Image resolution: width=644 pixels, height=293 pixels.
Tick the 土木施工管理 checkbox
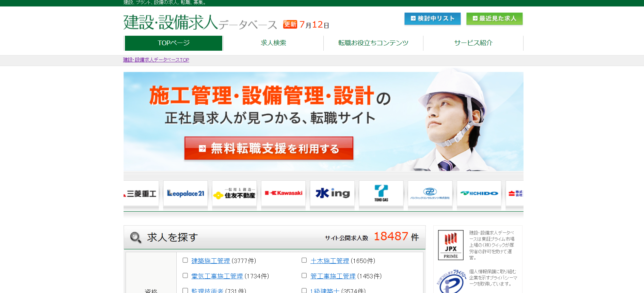click(304, 260)
